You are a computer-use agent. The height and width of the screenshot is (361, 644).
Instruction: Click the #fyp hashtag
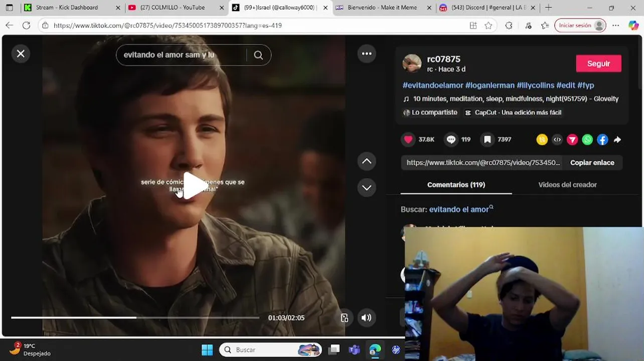coord(585,85)
